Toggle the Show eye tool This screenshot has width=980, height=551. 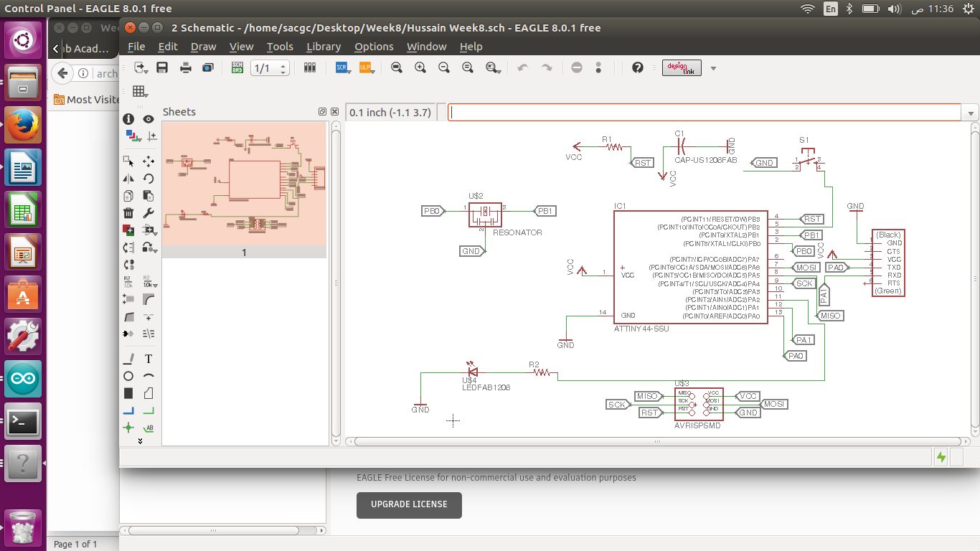tap(149, 119)
